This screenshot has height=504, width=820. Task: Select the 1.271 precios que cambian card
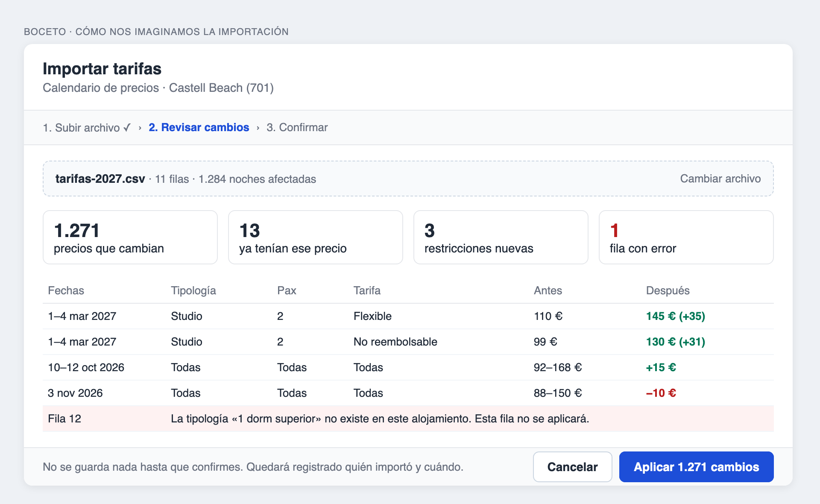point(130,237)
